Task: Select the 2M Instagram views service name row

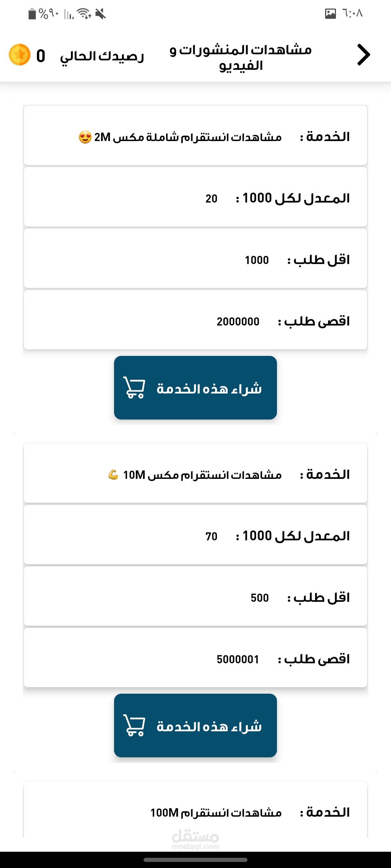Action: click(x=195, y=136)
